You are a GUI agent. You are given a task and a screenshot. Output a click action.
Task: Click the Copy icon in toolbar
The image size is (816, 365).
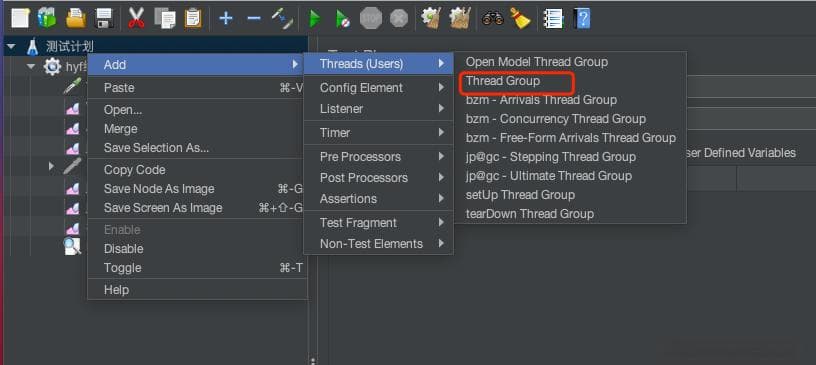pyautogui.click(x=165, y=19)
